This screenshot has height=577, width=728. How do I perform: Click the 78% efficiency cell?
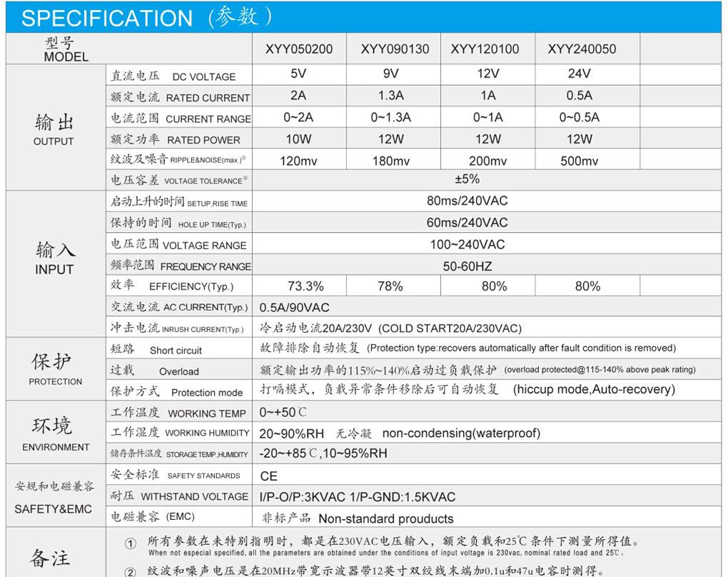coord(390,286)
